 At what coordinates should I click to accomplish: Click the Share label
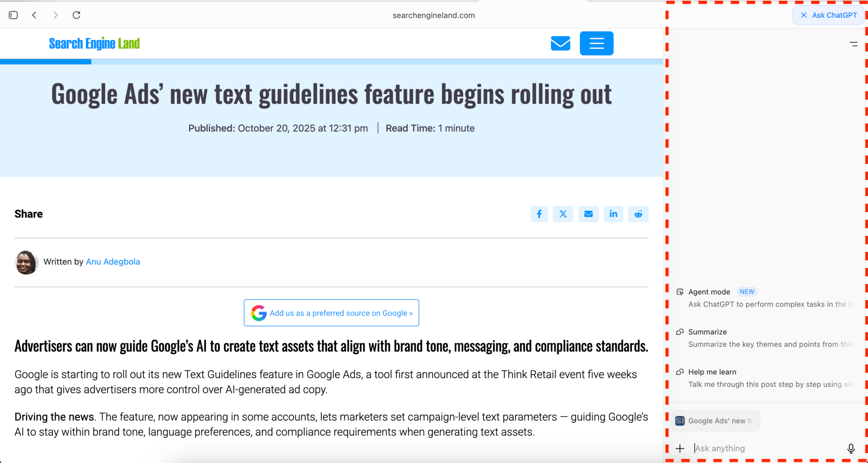(x=28, y=214)
